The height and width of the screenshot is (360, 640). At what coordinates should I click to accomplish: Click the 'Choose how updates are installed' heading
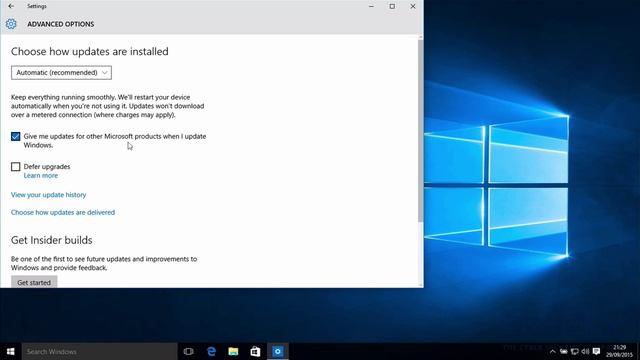click(90, 51)
